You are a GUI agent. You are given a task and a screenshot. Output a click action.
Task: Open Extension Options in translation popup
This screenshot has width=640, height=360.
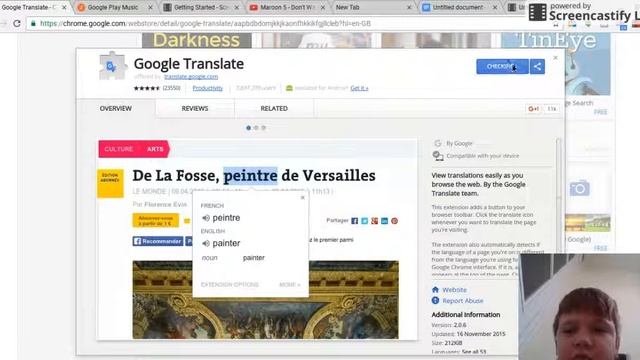[230, 284]
